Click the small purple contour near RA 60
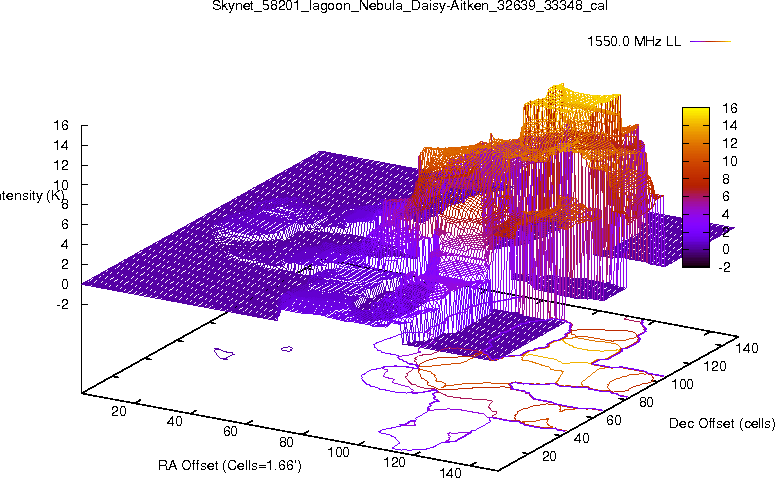The image size is (775, 478). pyautogui.click(x=287, y=349)
